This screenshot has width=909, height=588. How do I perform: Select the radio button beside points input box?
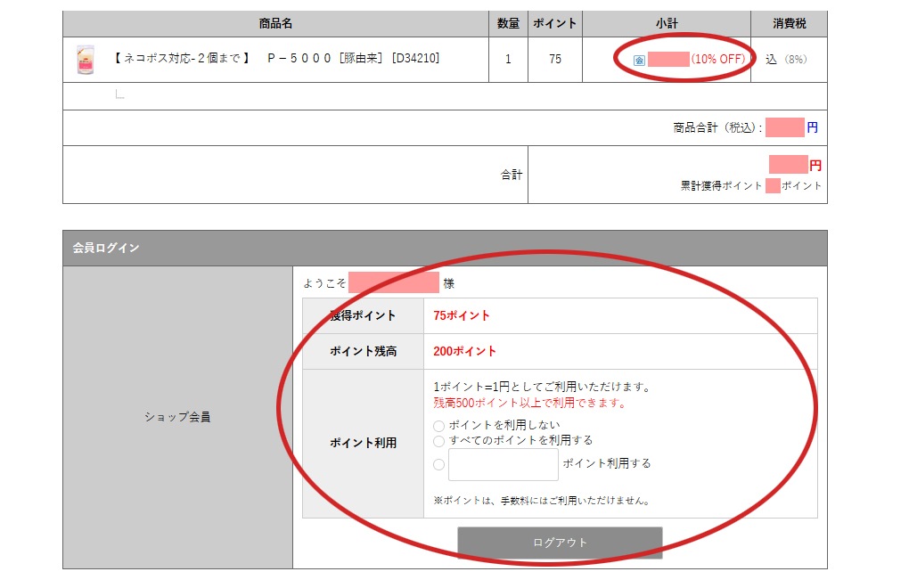(438, 464)
